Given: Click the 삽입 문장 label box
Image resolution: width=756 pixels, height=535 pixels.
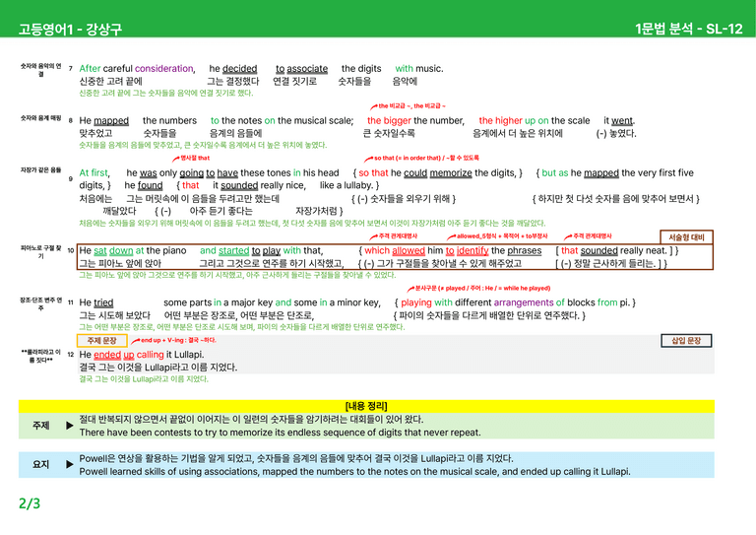Looking at the screenshot, I should [x=686, y=341].
